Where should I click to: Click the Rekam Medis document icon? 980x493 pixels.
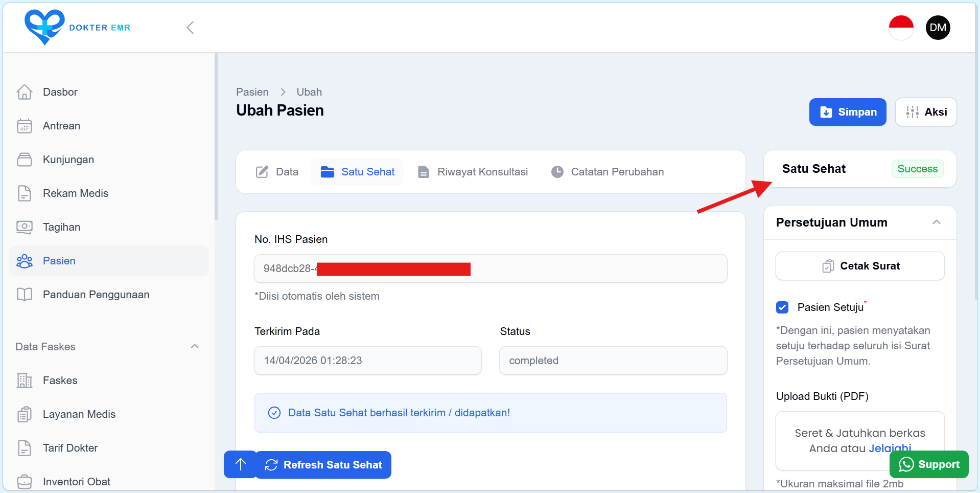click(25, 193)
